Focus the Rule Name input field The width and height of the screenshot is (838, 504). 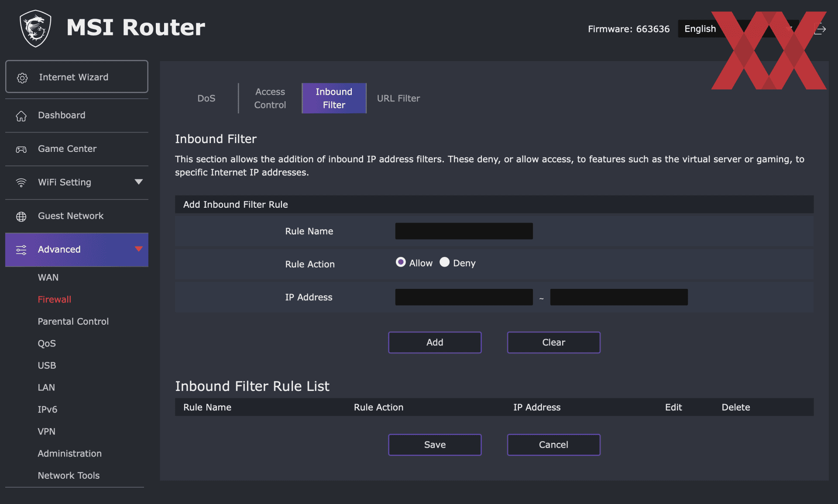pos(464,231)
